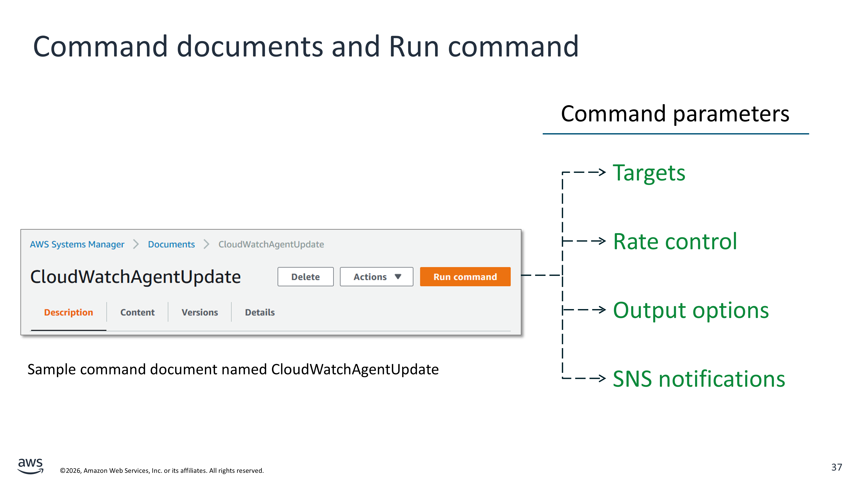
Task: Open the Actions dropdown menu
Action: click(x=376, y=277)
